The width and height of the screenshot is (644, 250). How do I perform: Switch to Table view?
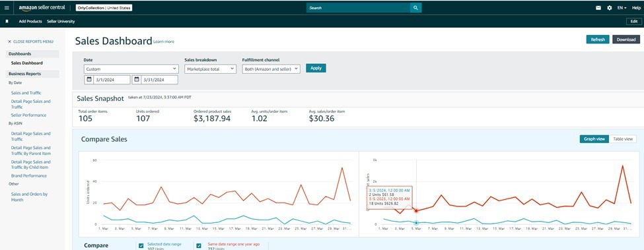[x=623, y=139]
